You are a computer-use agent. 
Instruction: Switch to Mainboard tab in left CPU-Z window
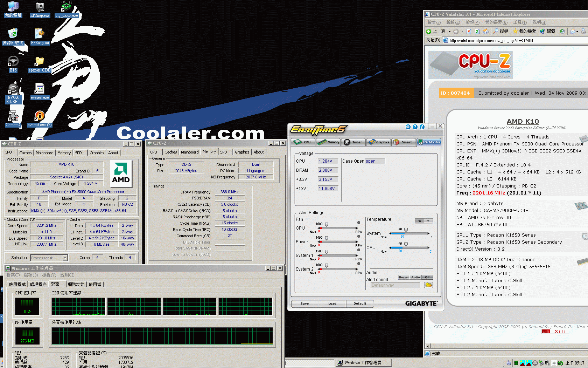(44, 153)
